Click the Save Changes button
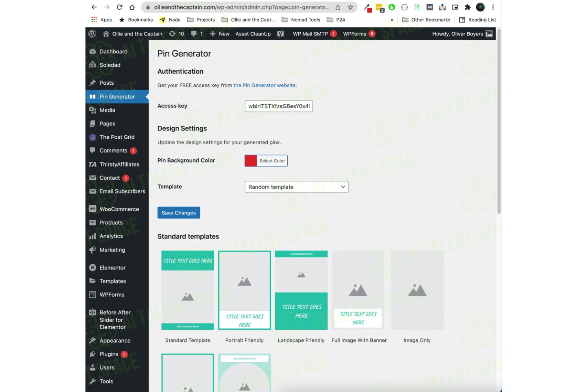Image resolution: width=588 pixels, height=392 pixels. [x=179, y=213]
